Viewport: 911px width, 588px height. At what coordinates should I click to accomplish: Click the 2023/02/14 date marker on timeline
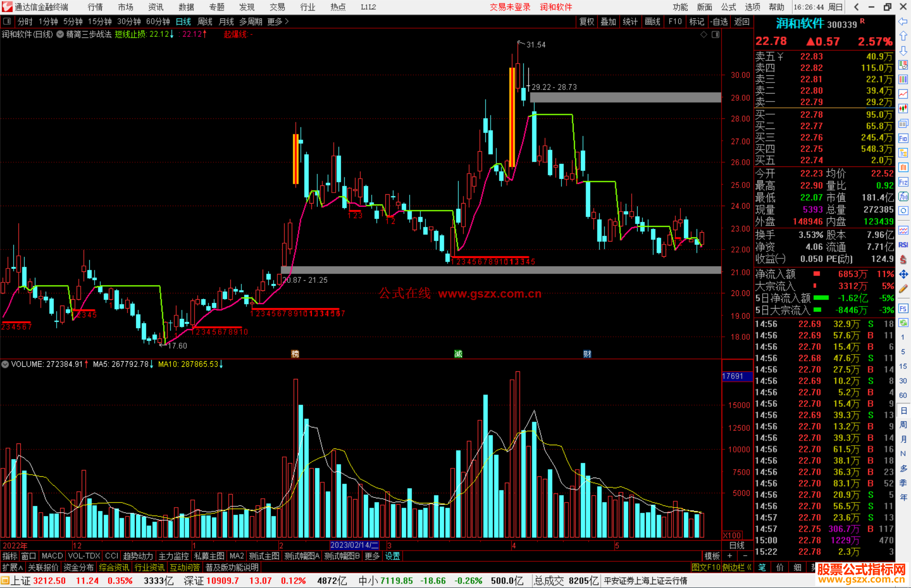click(x=354, y=545)
